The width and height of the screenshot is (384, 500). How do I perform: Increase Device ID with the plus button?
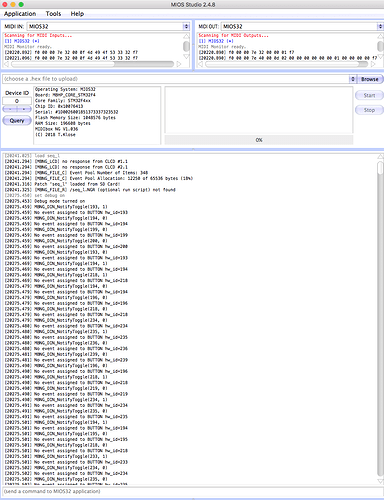pyautogui.click(x=24, y=109)
